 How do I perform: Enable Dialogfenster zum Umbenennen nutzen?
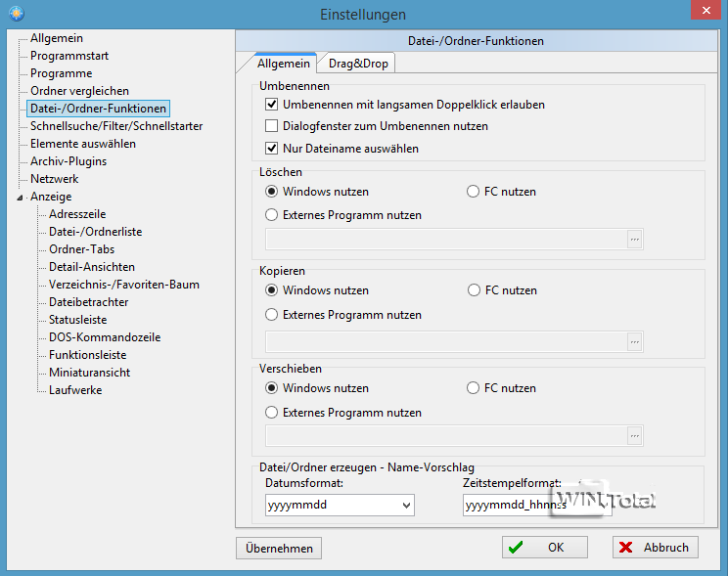(x=272, y=126)
